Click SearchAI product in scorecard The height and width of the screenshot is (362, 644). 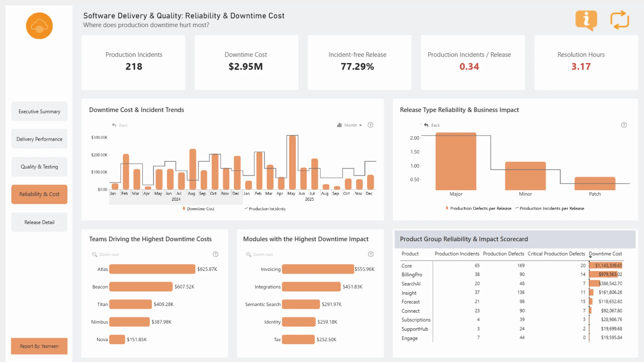[411, 284]
